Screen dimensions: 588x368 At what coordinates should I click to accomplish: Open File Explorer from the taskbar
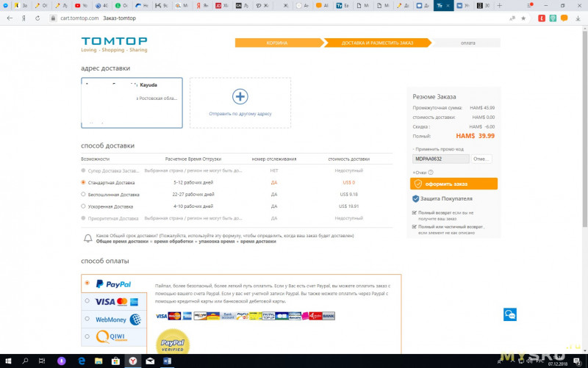tap(98, 361)
